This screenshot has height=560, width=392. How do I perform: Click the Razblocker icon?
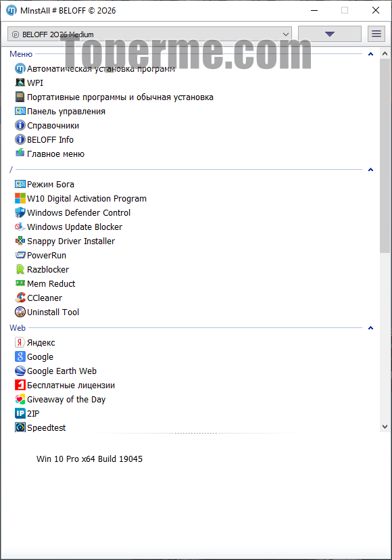20,269
